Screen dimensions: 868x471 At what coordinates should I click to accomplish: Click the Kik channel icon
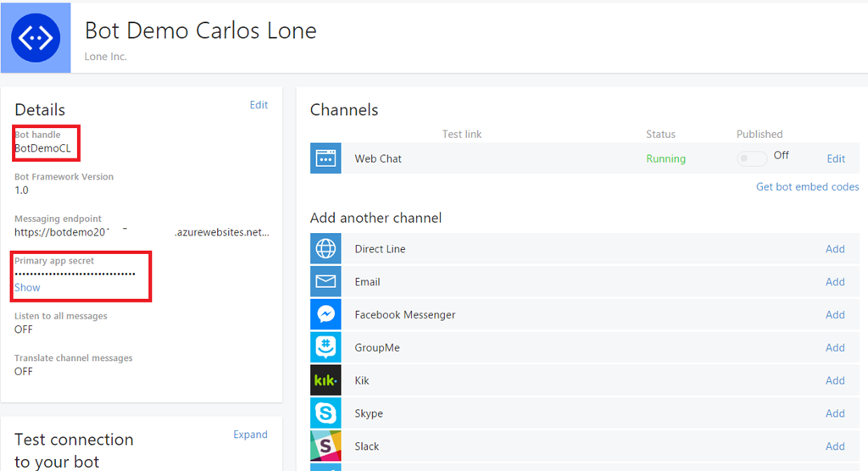coord(325,380)
